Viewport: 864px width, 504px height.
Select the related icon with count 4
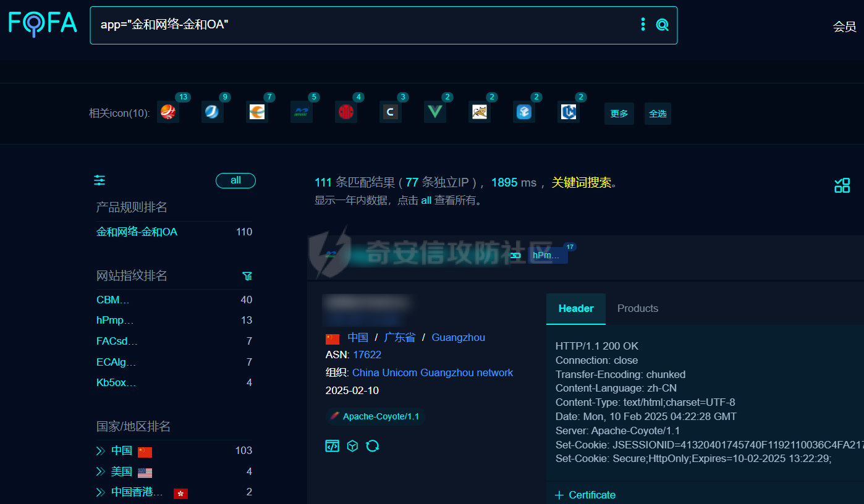pyautogui.click(x=346, y=112)
